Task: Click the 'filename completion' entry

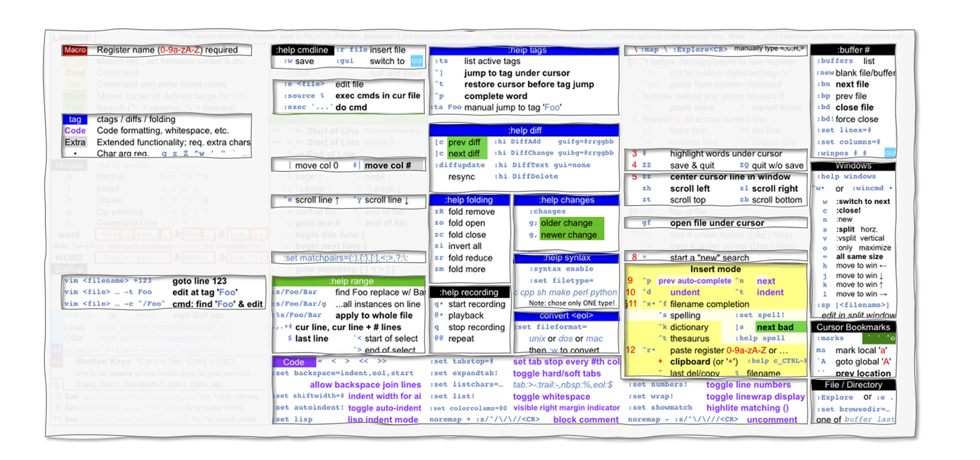Action: [x=709, y=304]
